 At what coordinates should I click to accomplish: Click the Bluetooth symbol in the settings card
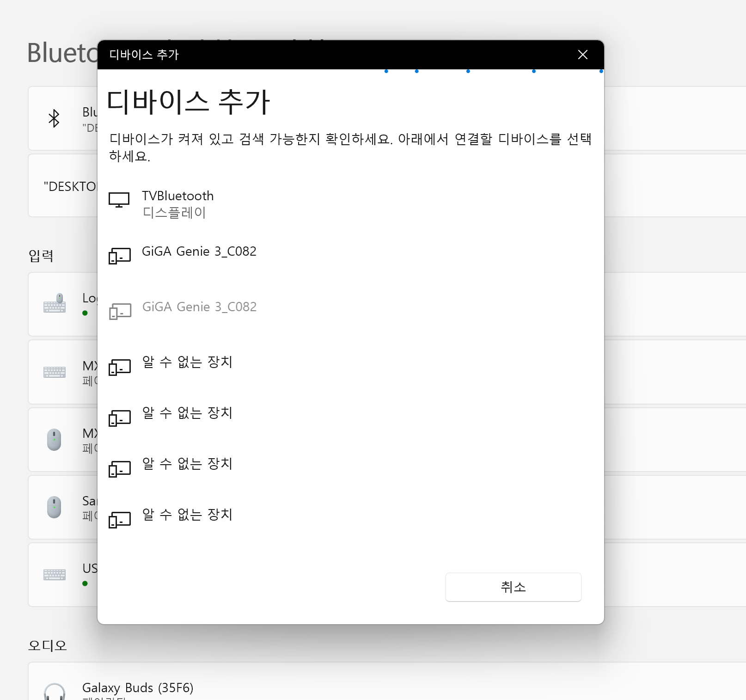[x=54, y=118]
